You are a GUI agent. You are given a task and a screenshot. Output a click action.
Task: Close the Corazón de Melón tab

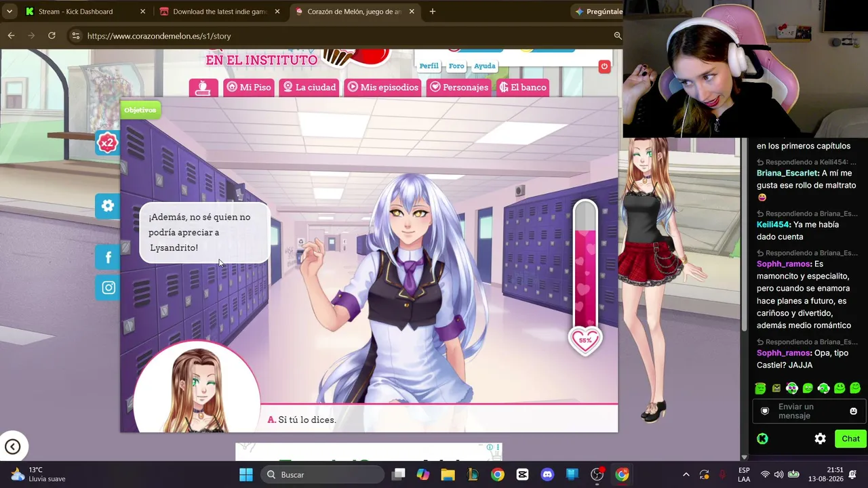pyautogui.click(x=412, y=12)
